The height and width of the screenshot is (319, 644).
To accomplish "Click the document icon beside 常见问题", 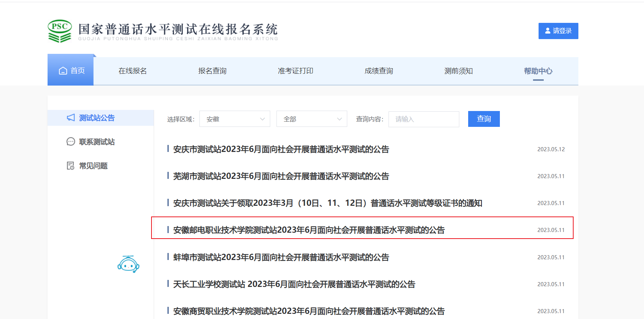I will pyautogui.click(x=71, y=166).
